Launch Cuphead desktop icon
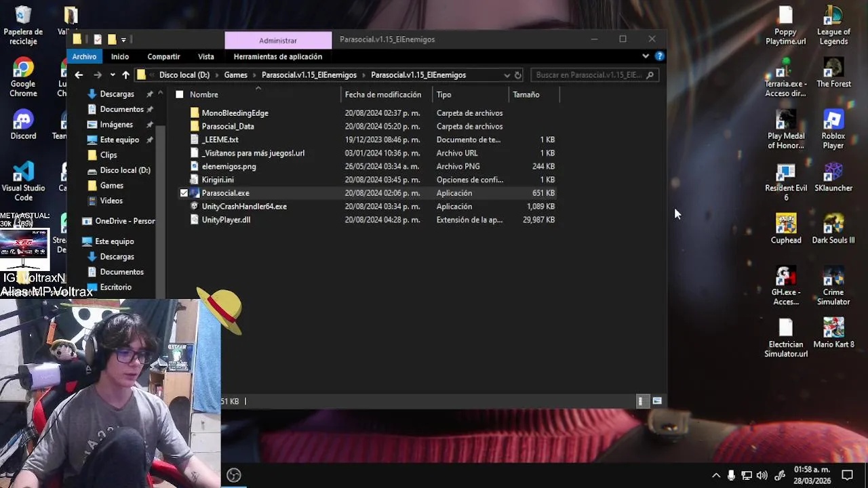Viewport: 868px width, 488px height. (785, 229)
